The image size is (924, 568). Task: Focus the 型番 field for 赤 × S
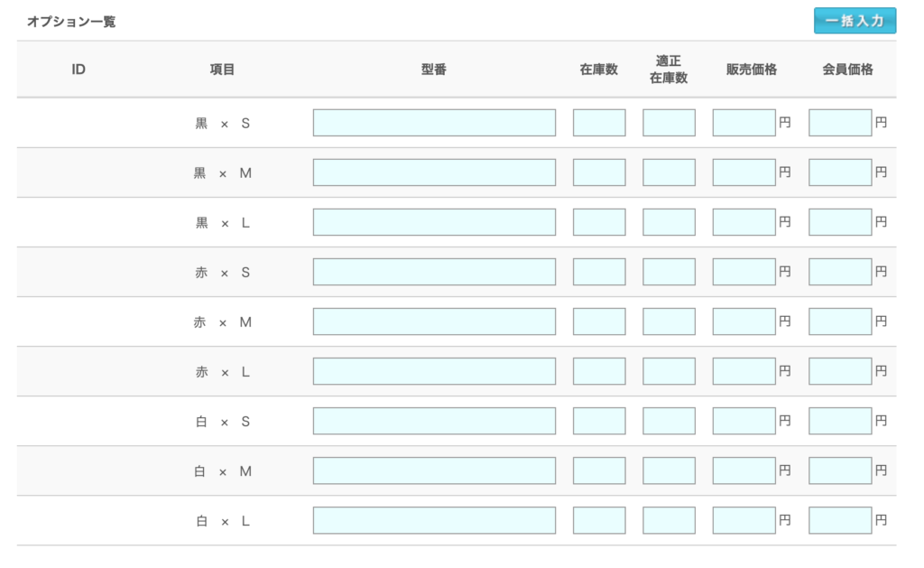click(x=434, y=272)
